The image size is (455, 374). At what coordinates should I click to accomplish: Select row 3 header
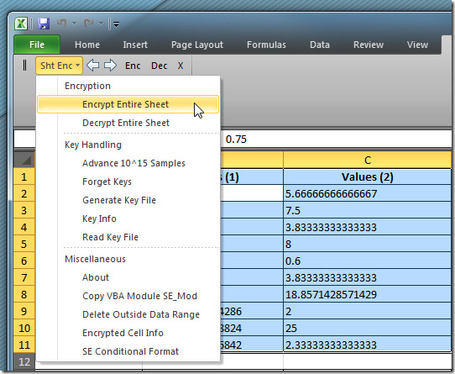24,210
